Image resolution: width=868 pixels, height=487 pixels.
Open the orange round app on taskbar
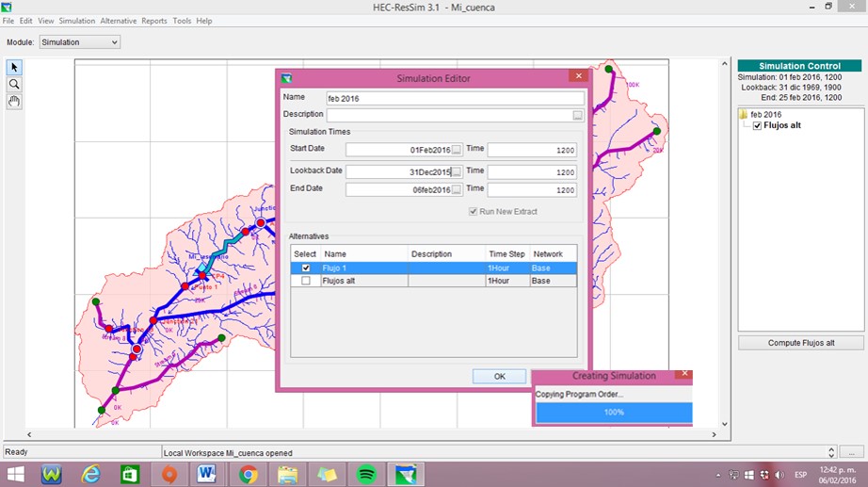169,474
